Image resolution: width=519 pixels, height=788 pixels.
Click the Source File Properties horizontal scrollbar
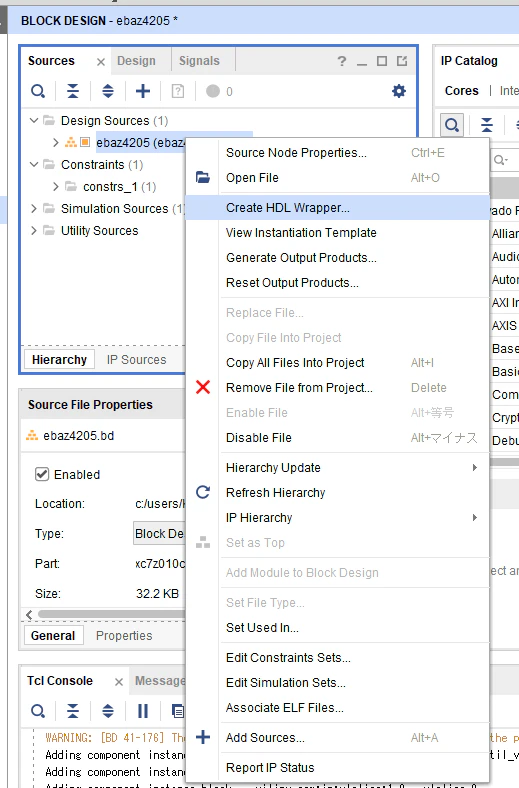point(112,614)
